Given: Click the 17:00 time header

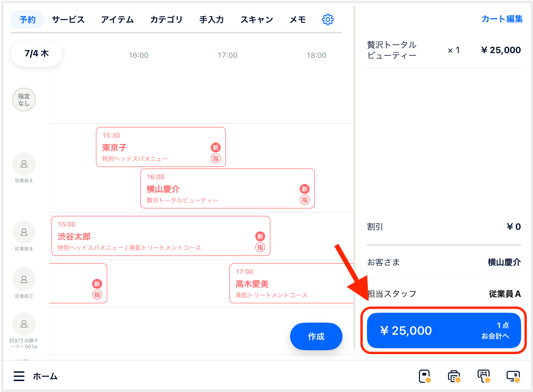Looking at the screenshot, I should point(227,55).
